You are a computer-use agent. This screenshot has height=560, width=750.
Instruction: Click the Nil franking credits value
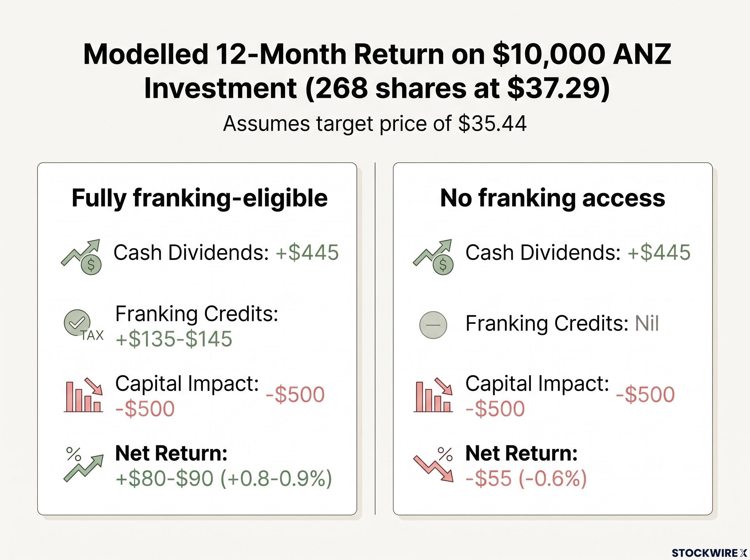coord(647,323)
